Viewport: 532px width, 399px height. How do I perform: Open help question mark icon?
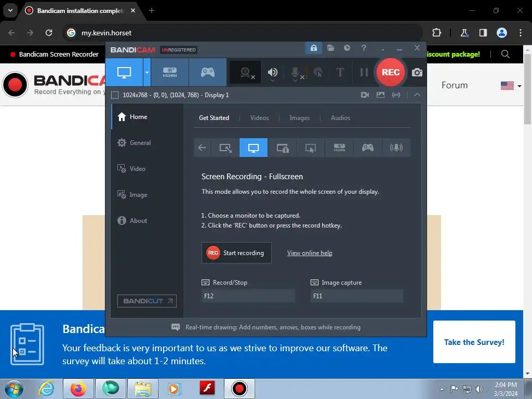click(x=364, y=48)
